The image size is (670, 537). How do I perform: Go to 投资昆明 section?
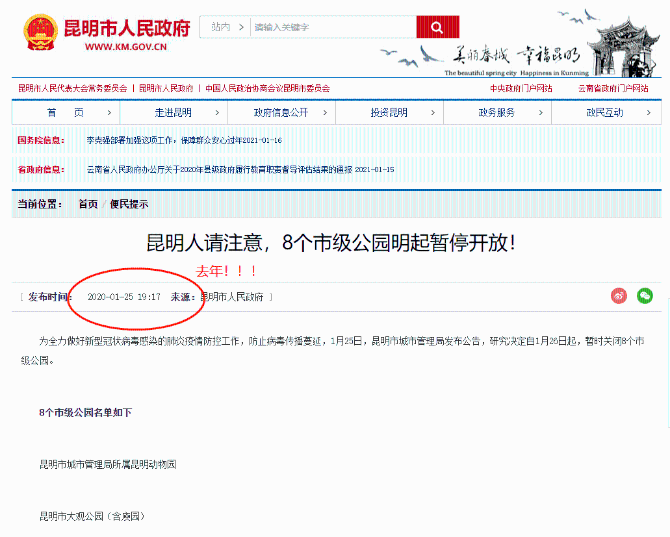(x=389, y=112)
